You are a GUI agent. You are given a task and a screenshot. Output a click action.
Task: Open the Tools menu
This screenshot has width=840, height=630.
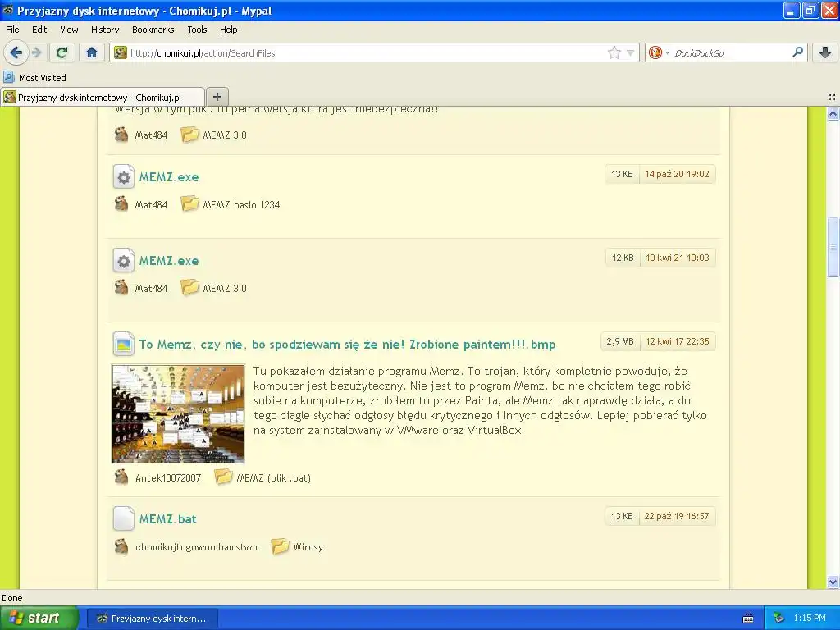click(197, 30)
